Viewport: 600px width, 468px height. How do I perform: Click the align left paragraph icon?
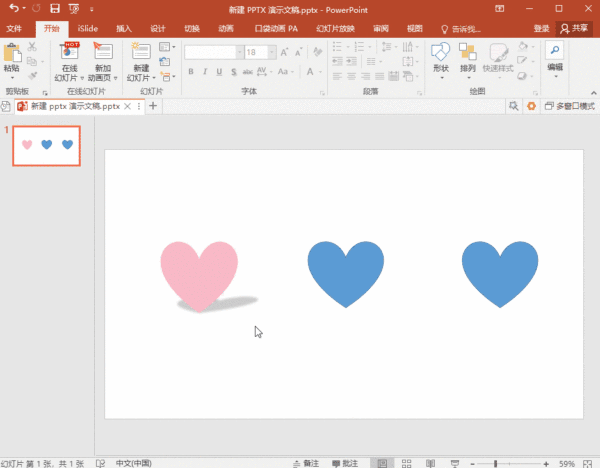[337, 76]
